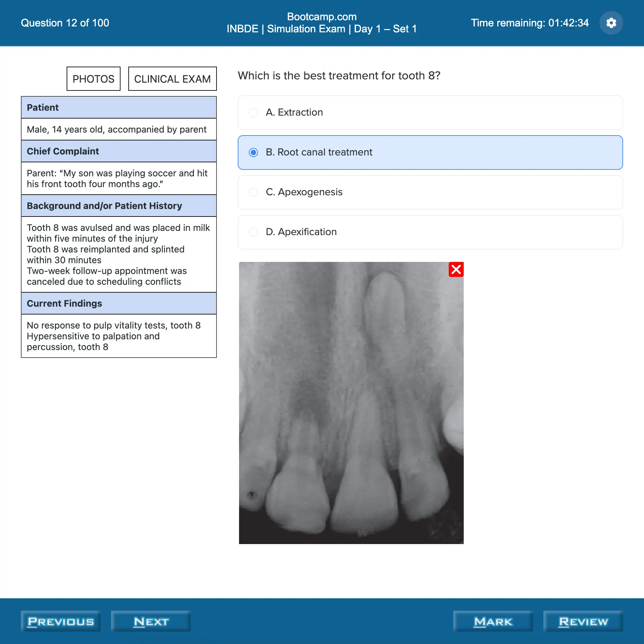The width and height of the screenshot is (644, 644).
Task: Click the 'No response to pulp vitality tests' text
Action: click(x=114, y=325)
